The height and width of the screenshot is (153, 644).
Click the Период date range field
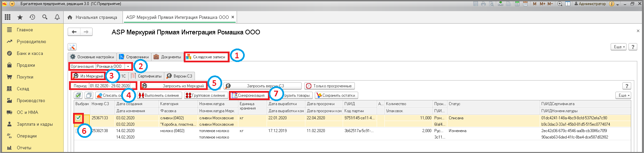pyautogui.click(x=110, y=86)
